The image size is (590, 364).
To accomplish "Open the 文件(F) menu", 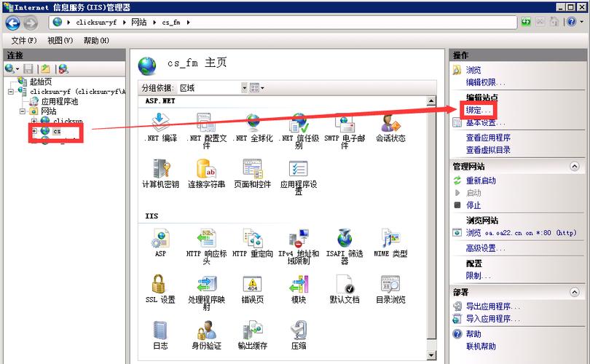I will tap(23, 41).
